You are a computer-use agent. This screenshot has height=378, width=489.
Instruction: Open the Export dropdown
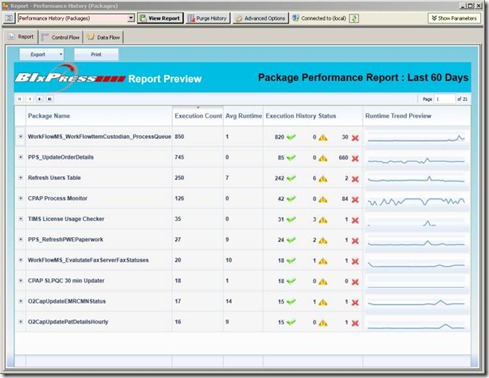[41, 54]
